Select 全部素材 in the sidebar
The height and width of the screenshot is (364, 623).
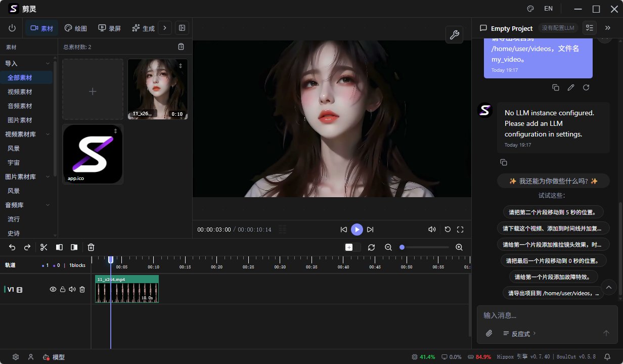[26, 77]
